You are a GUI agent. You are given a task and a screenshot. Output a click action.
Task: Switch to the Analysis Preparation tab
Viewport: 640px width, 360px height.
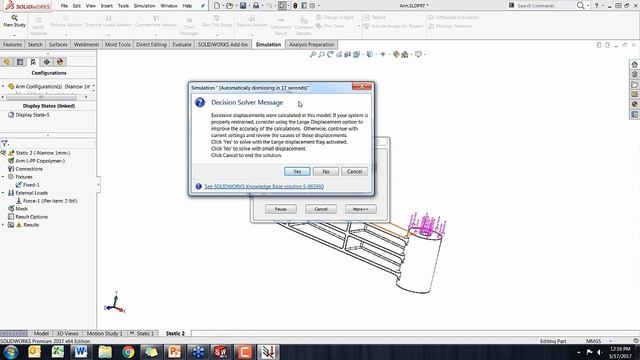(x=311, y=44)
